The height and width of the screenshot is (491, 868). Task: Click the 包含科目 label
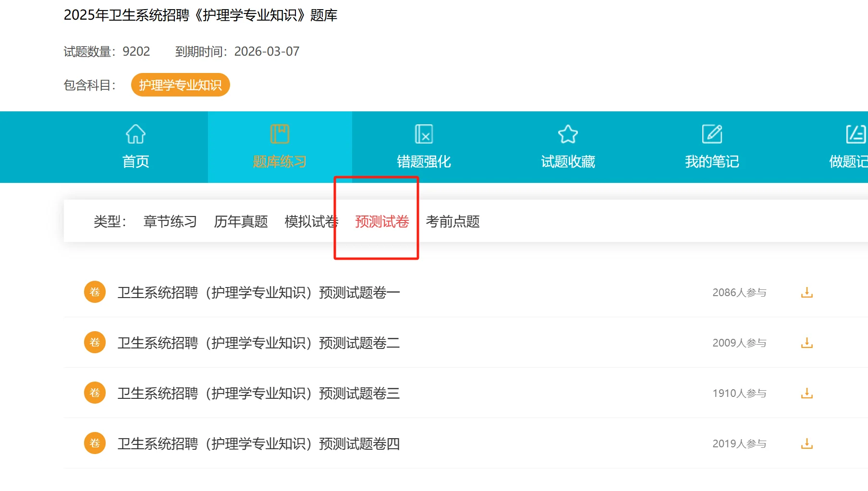click(x=90, y=85)
